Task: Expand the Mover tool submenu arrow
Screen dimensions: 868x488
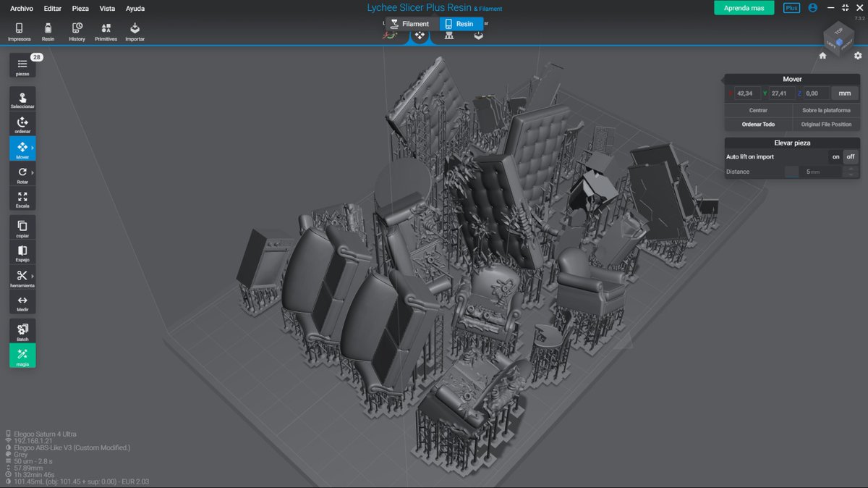Action: (x=33, y=148)
